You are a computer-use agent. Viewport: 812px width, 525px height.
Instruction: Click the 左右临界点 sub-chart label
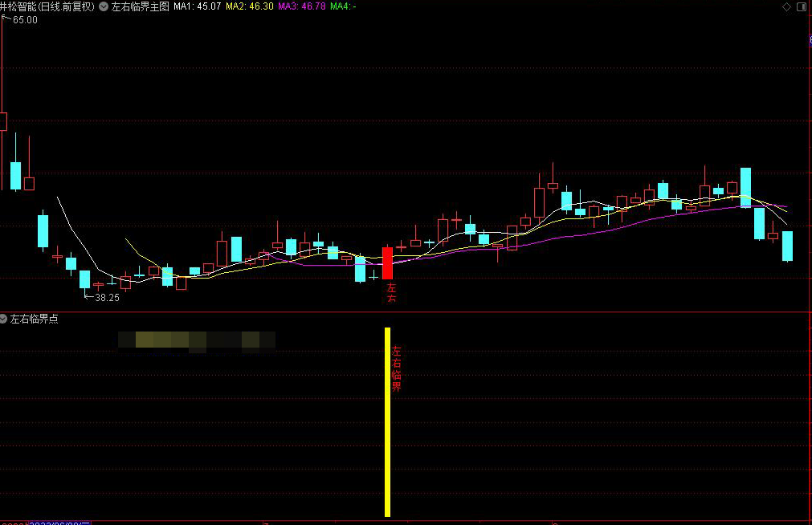35,319
